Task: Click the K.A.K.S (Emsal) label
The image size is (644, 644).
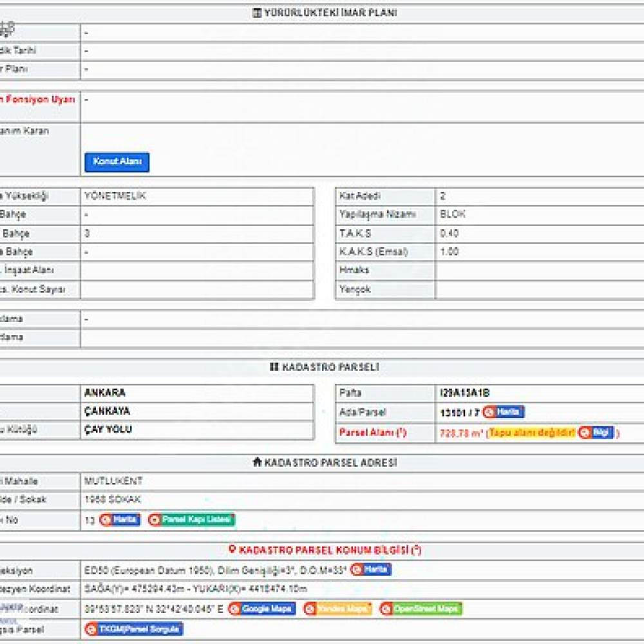Action: pos(374,252)
